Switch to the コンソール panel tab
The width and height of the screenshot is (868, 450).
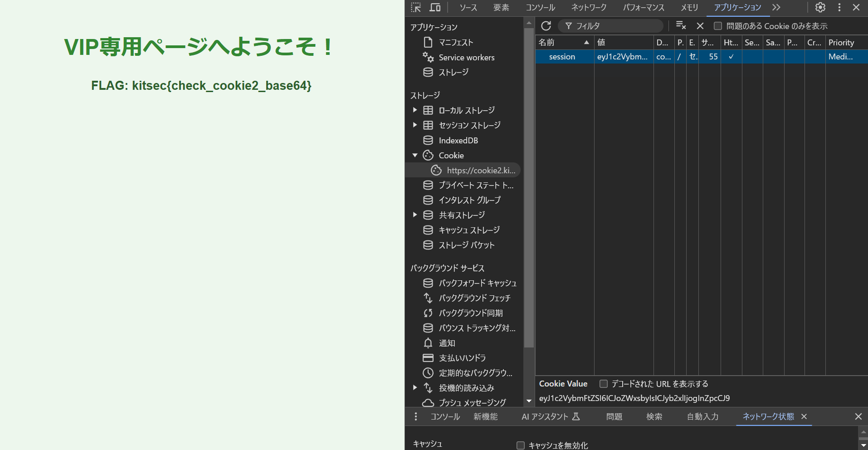[x=540, y=7]
